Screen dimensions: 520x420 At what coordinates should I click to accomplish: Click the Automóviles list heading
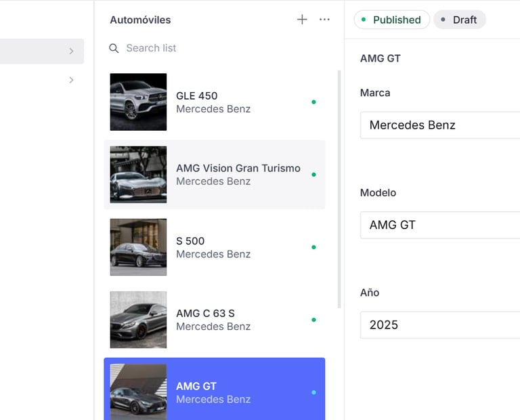pyautogui.click(x=140, y=20)
